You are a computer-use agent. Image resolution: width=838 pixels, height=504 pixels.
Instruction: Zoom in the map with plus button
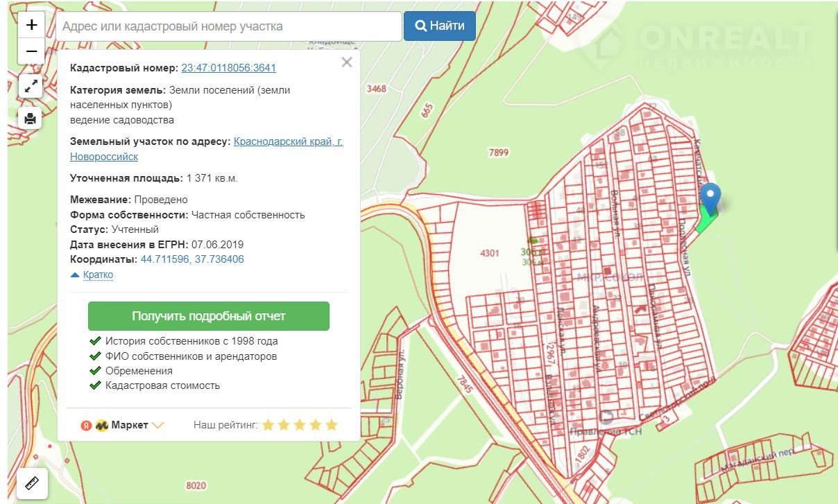[31, 26]
